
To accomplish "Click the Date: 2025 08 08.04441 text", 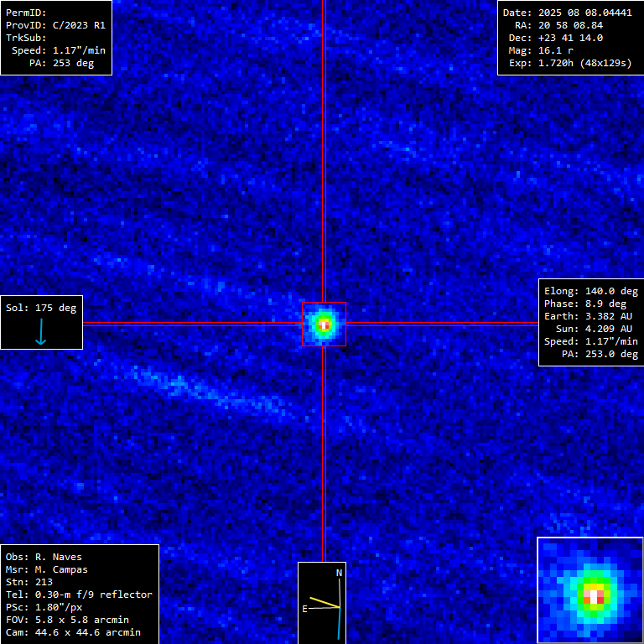I will [x=568, y=13].
